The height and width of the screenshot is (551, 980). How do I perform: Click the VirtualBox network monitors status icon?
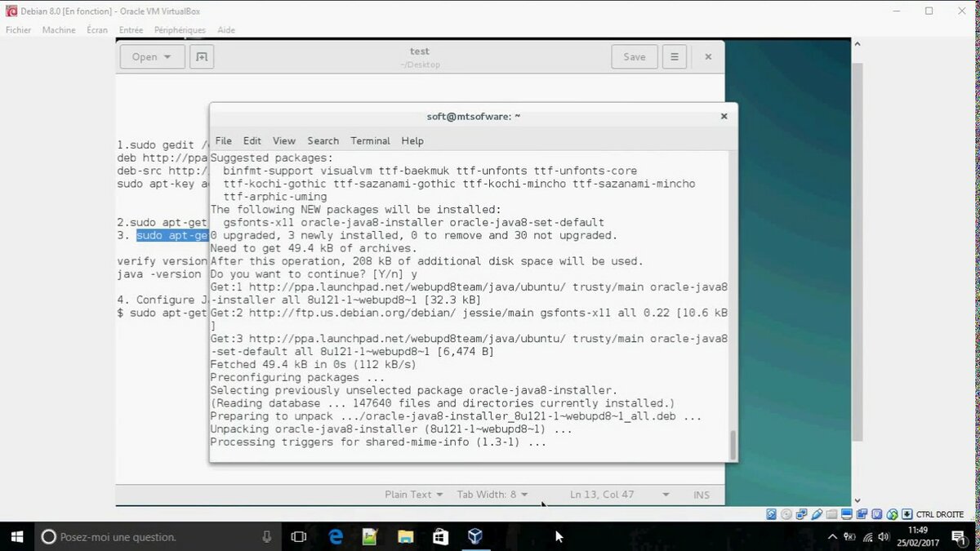(x=801, y=514)
